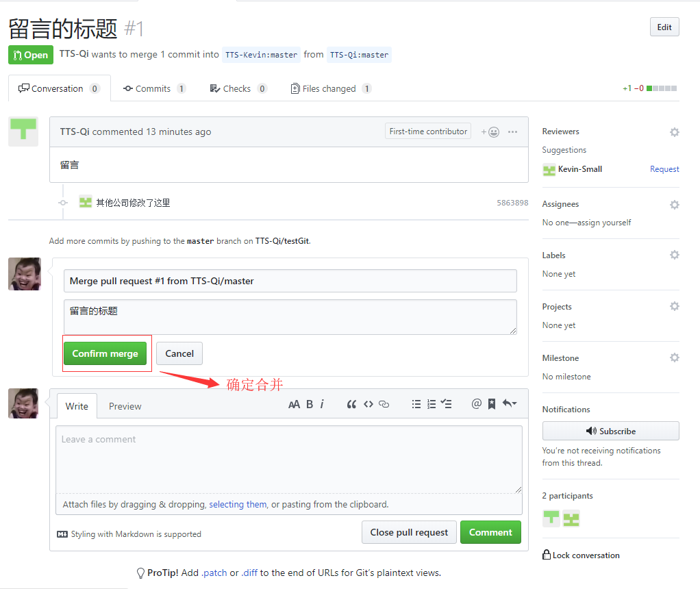The height and width of the screenshot is (589, 700).
Task: Open the Milestone settings gear
Action: click(x=675, y=358)
